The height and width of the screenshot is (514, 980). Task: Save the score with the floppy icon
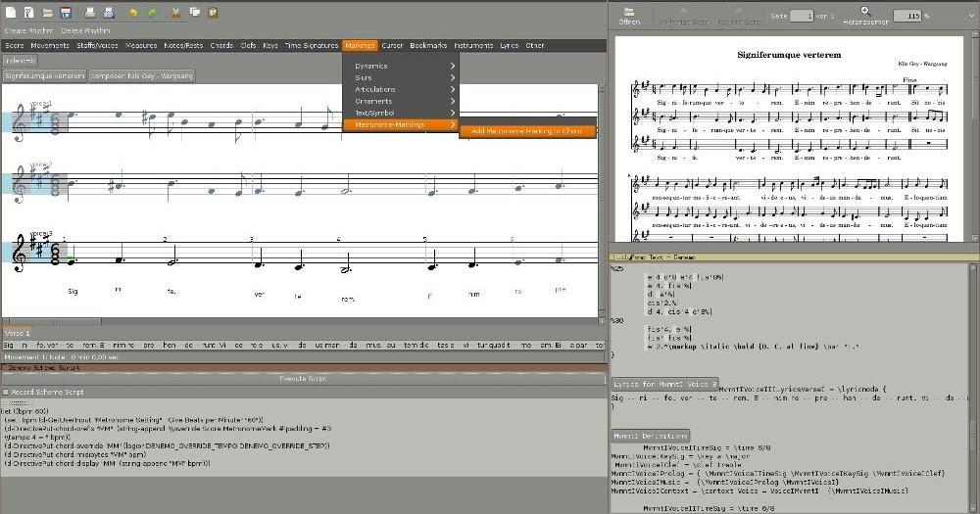[66, 13]
